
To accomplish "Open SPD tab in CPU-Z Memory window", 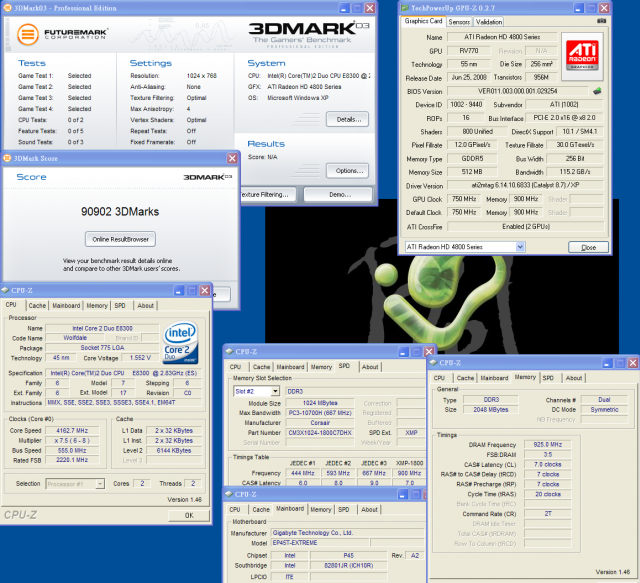I will pos(548,378).
